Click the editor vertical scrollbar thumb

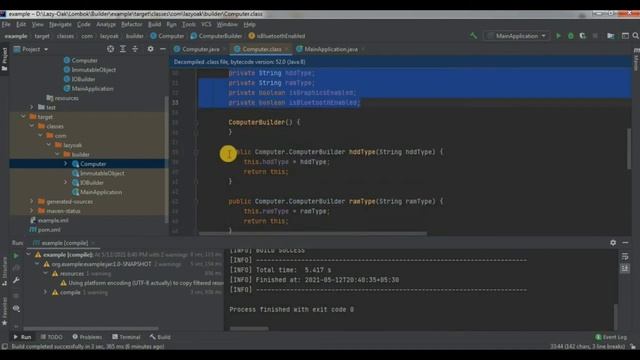click(629, 148)
